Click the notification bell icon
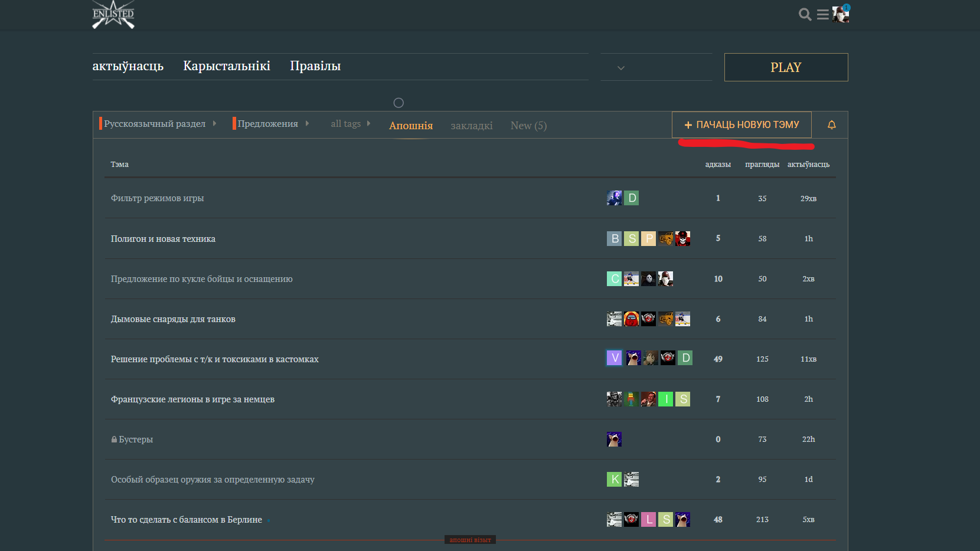The image size is (980, 551). 831,125
